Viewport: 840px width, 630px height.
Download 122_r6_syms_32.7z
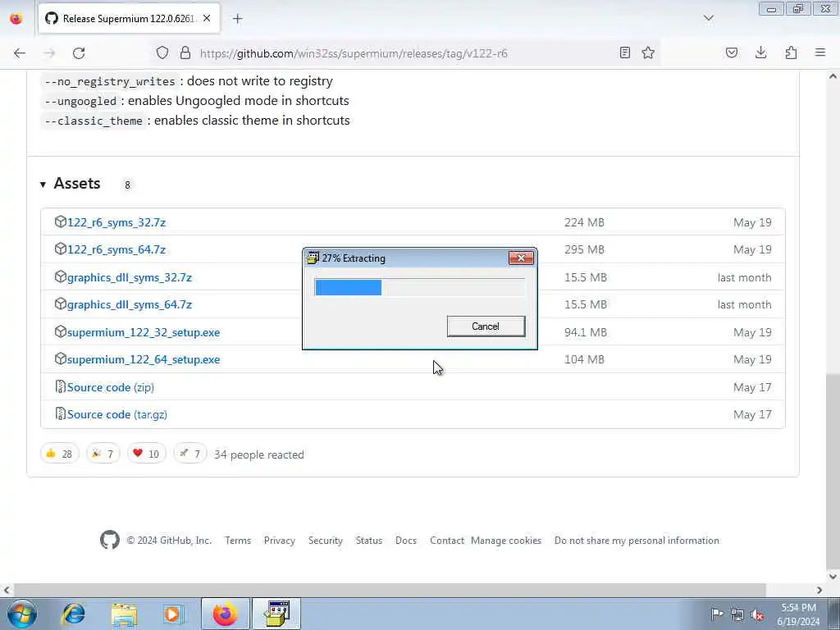(116, 222)
